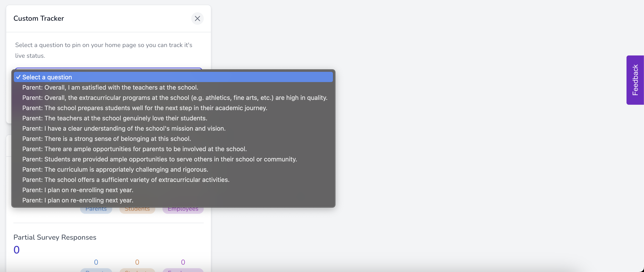The width and height of the screenshot is (644, 272).
Task: Select first 're-enrolling next year' option
Action: 77,190
